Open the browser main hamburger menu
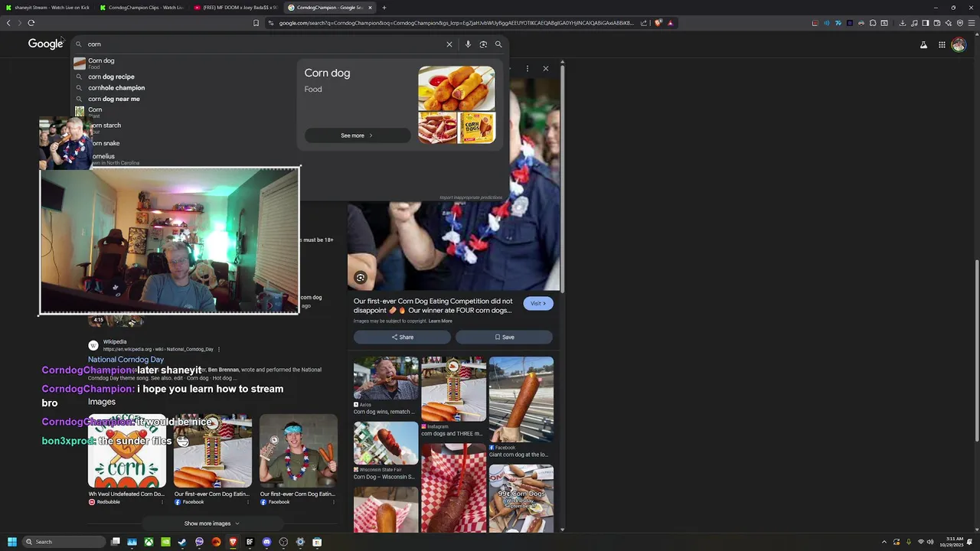 pyautogui.click(x=972, y=23)
